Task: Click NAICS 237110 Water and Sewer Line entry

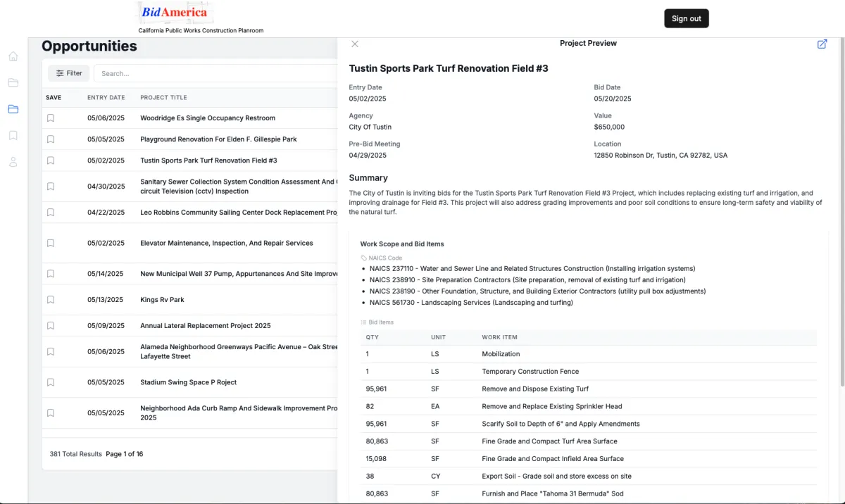Action: tap(532, 269)
